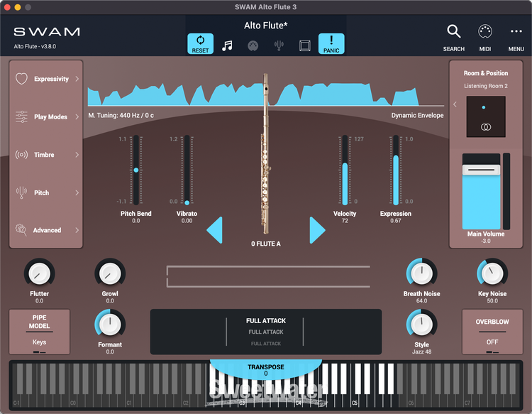
Task: Expand the chevron next to Expressivity
Action: 77,79
